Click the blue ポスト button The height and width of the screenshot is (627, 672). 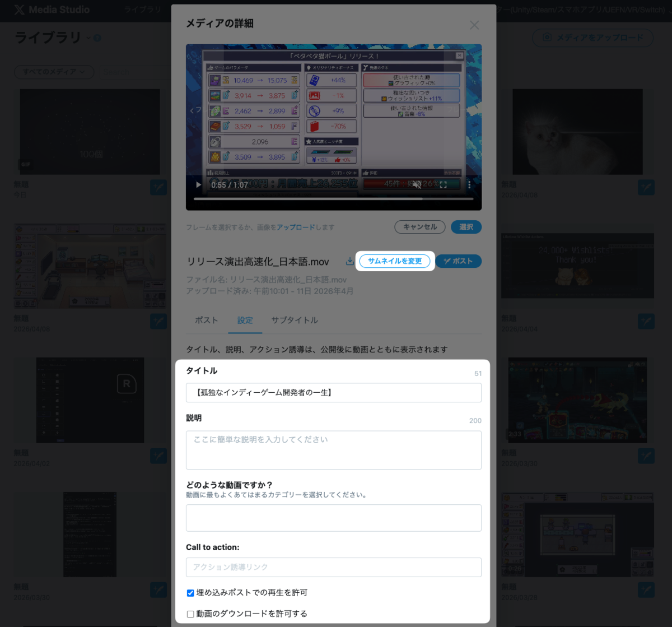[458, 261]
